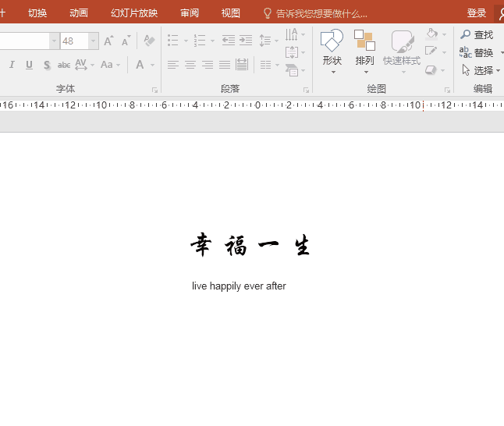
Task: Expand the 排列 arrange dropdown
Action: tap(364, 61)
